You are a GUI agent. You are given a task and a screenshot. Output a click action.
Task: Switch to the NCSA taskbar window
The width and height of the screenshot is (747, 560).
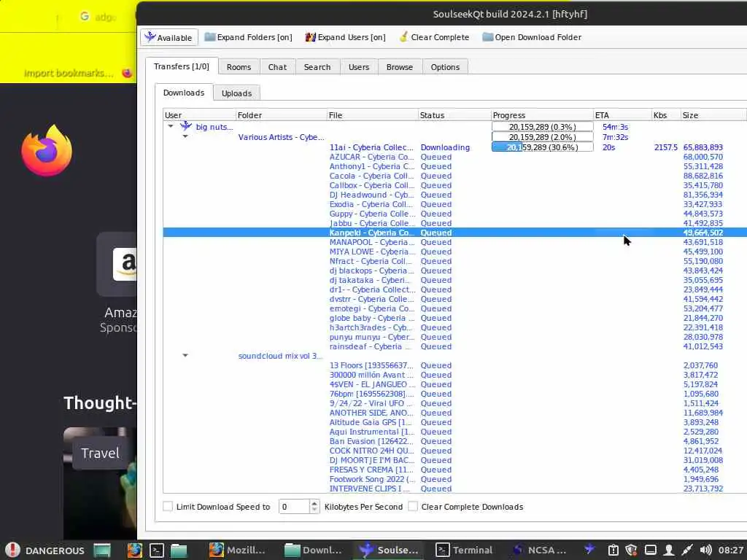coord(541,550)
